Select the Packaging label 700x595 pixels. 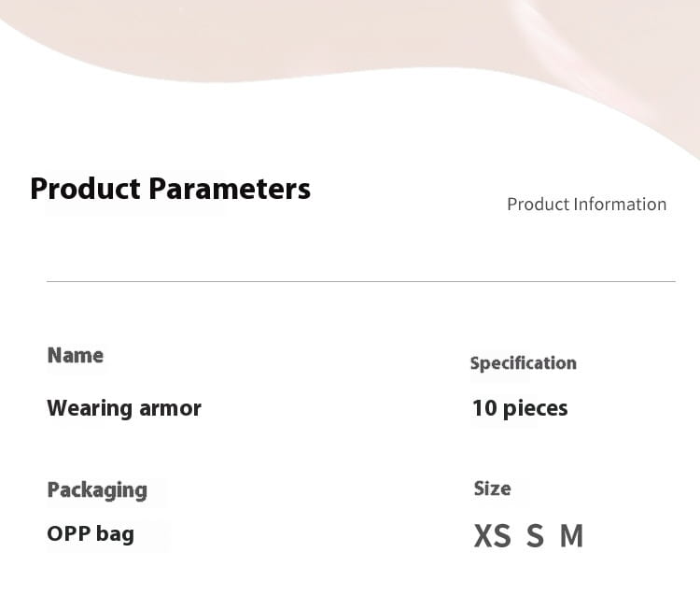coord(97,490)
